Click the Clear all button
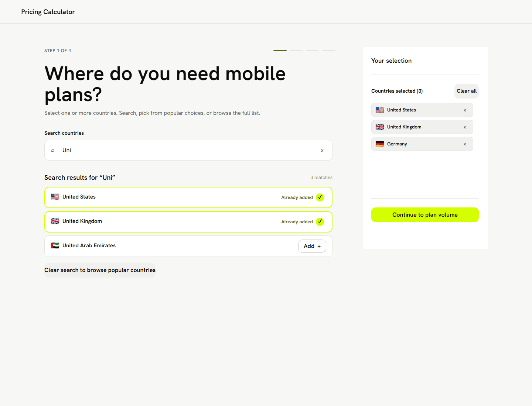This screenshot has width=532, height=406. (x=467, y=91)
